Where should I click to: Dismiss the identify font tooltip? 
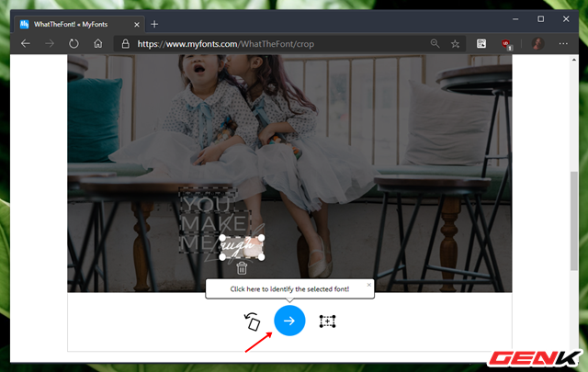(369, 285)
